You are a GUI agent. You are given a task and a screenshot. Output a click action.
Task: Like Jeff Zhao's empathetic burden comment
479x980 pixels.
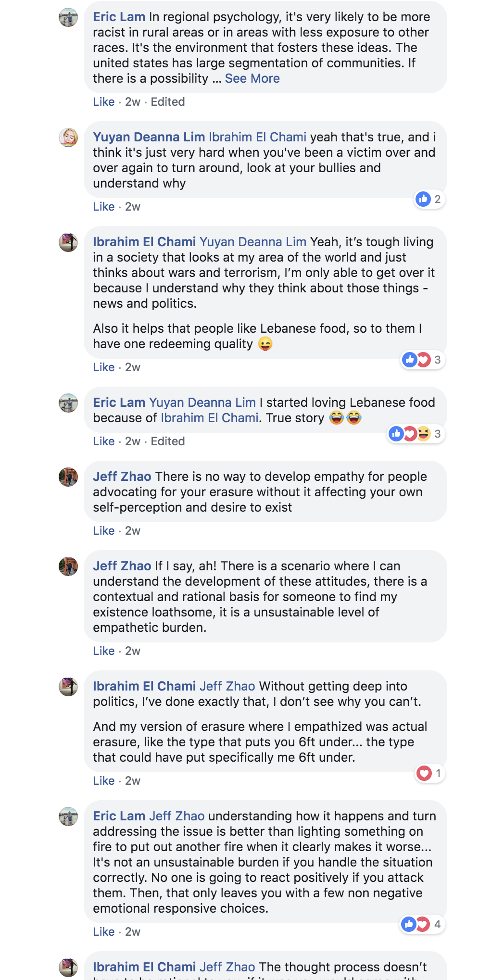pos(104,651)
